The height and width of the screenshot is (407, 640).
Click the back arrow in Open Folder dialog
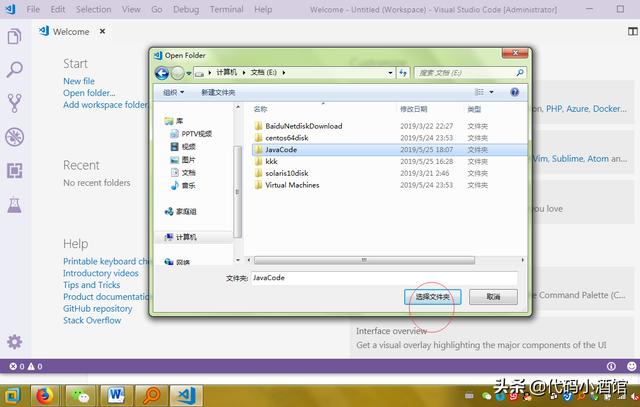pos(162,73)
